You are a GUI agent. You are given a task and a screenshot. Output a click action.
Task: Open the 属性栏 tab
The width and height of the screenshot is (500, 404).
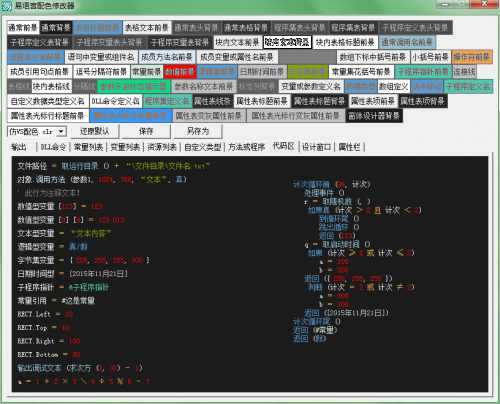tap(350, 147)
